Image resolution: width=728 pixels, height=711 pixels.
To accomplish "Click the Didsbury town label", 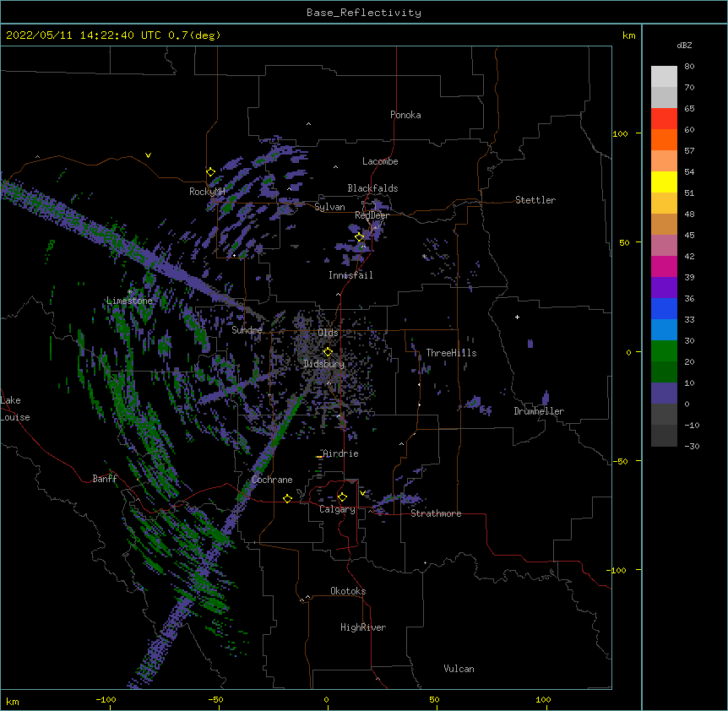I will [324, 364].
